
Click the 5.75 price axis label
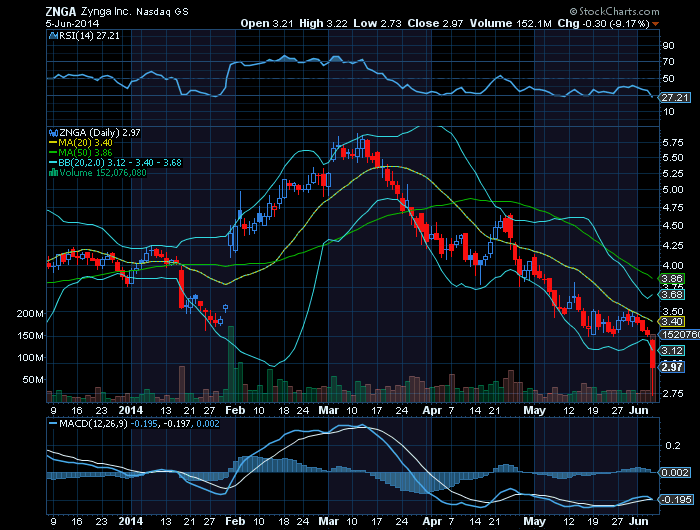tap(673, 143)
